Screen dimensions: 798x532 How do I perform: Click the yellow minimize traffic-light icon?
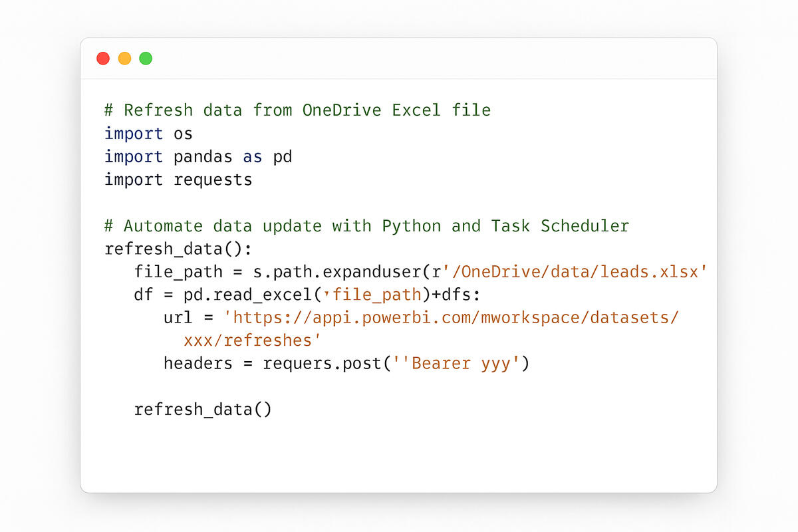click(124, 58)
